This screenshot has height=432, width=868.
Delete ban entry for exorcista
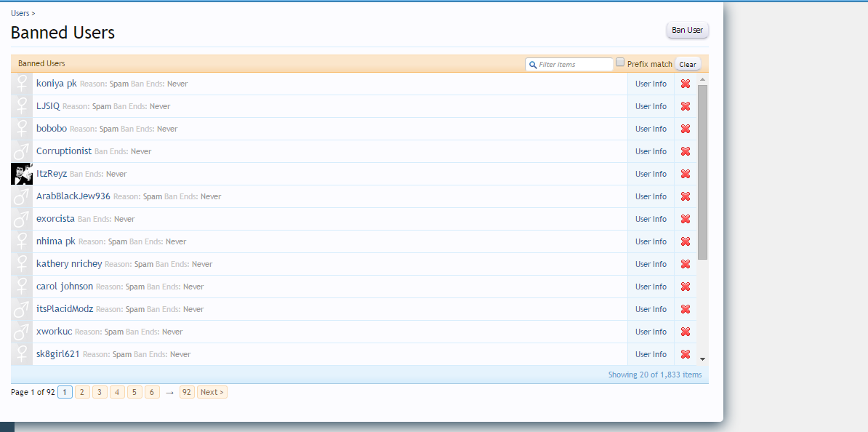point(685,219)
